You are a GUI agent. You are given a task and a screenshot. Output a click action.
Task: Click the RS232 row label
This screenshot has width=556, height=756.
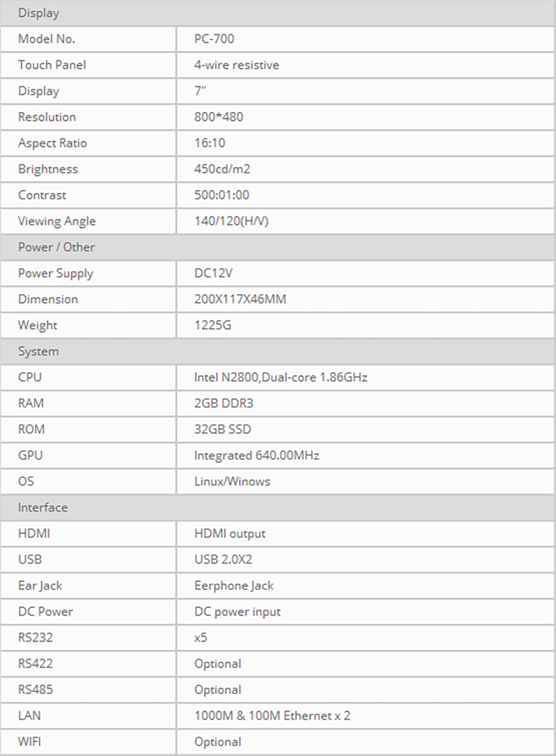click(x=35, y=638)
